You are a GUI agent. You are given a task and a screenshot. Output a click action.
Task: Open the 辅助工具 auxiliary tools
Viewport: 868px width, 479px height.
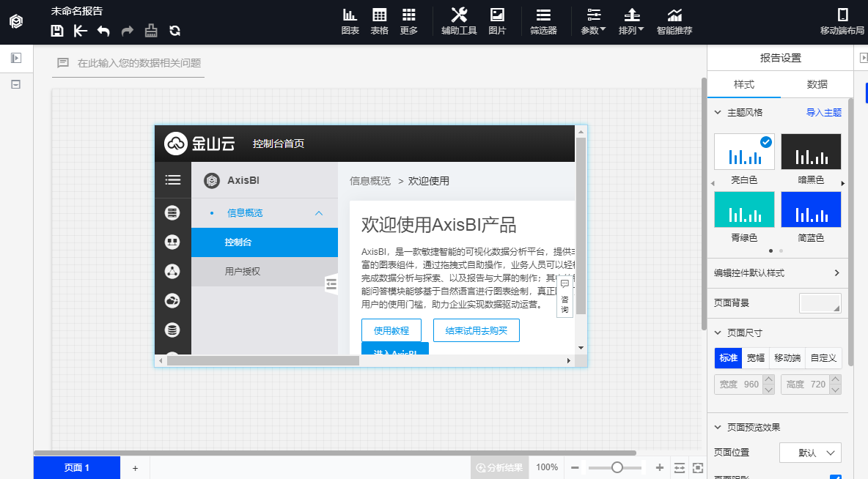point(459,21)
